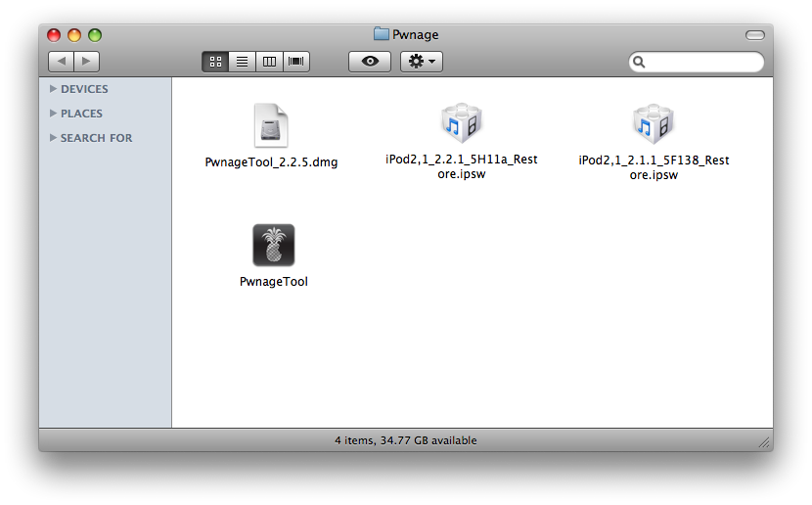Select the iPod2,1_2.1.1_5F138_Restore.ipsw file icon
This screenshot has width=812, height=505.
pos(653,124)
